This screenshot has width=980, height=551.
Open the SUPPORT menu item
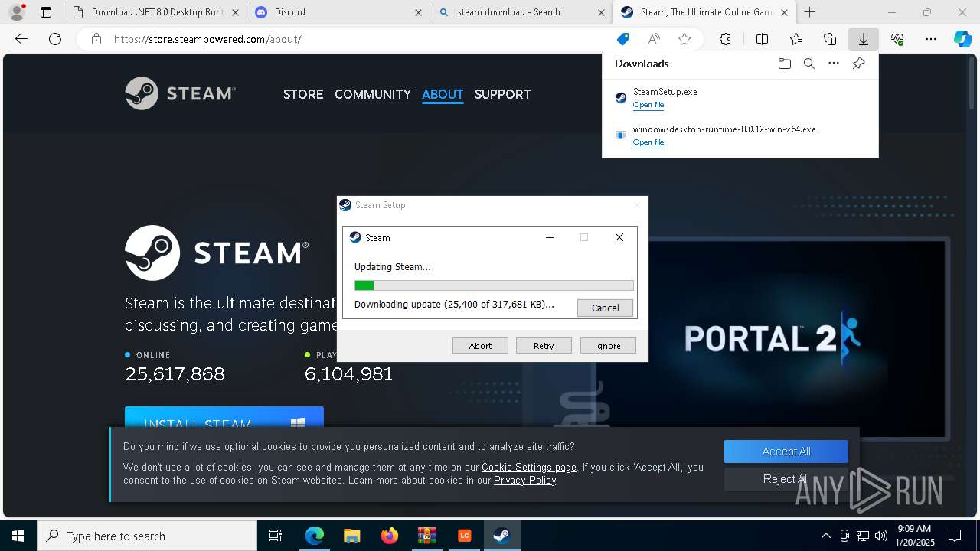click(502, 94)
